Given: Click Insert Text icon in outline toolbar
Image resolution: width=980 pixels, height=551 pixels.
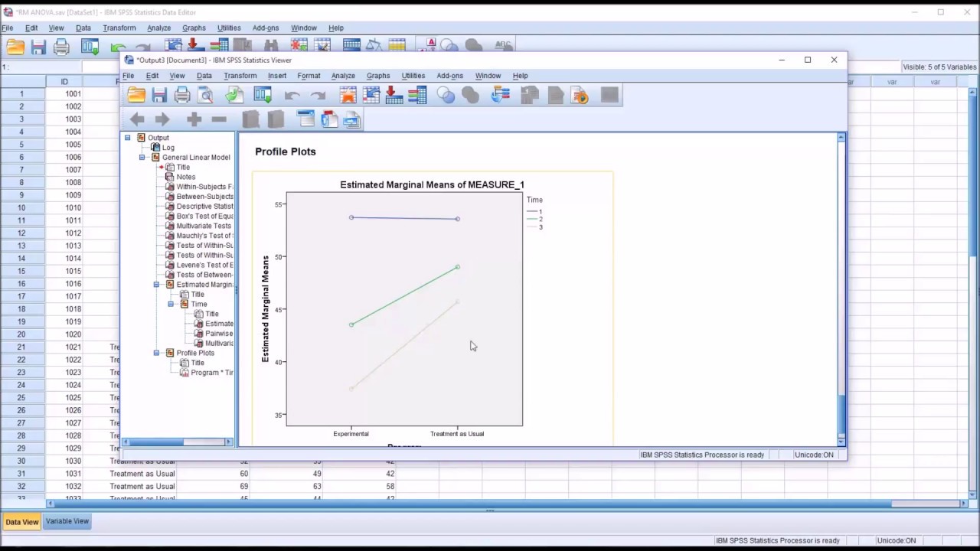Looking at the screenshot, I should pyautogui.click(x=351, y=119).
